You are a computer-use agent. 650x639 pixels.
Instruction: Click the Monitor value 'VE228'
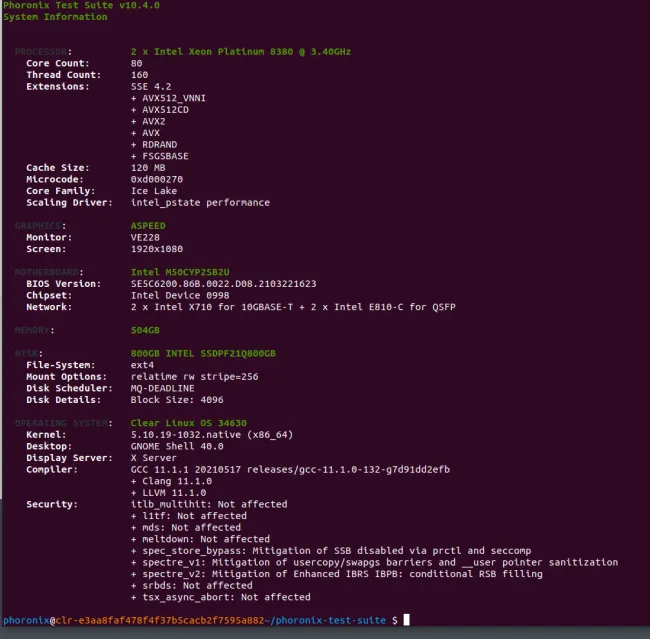145,238
